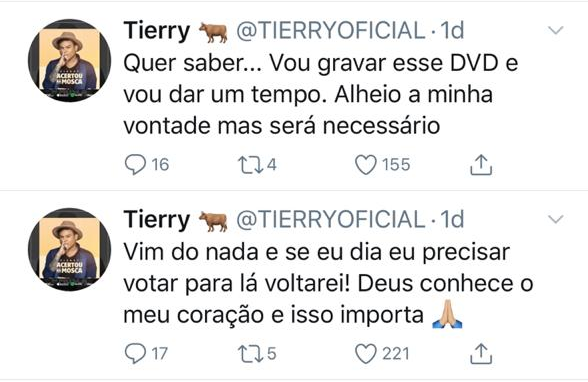
Task: Open Tierry's avatar on first tweet
Action: pos(69,60)
